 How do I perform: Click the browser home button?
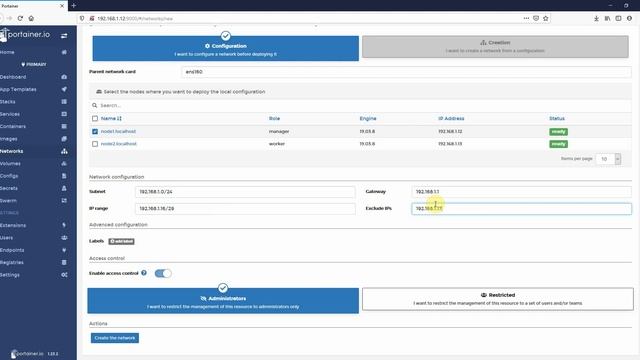31,18
